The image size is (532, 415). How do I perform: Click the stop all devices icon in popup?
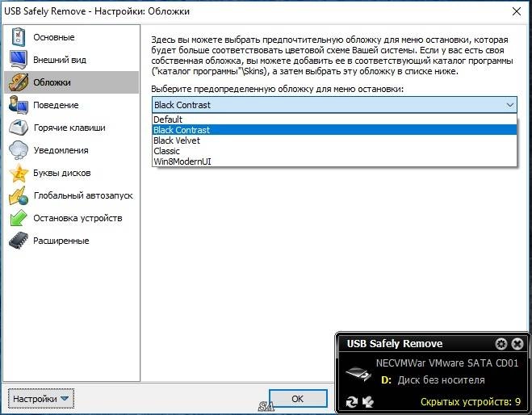(x=368, y=402)
